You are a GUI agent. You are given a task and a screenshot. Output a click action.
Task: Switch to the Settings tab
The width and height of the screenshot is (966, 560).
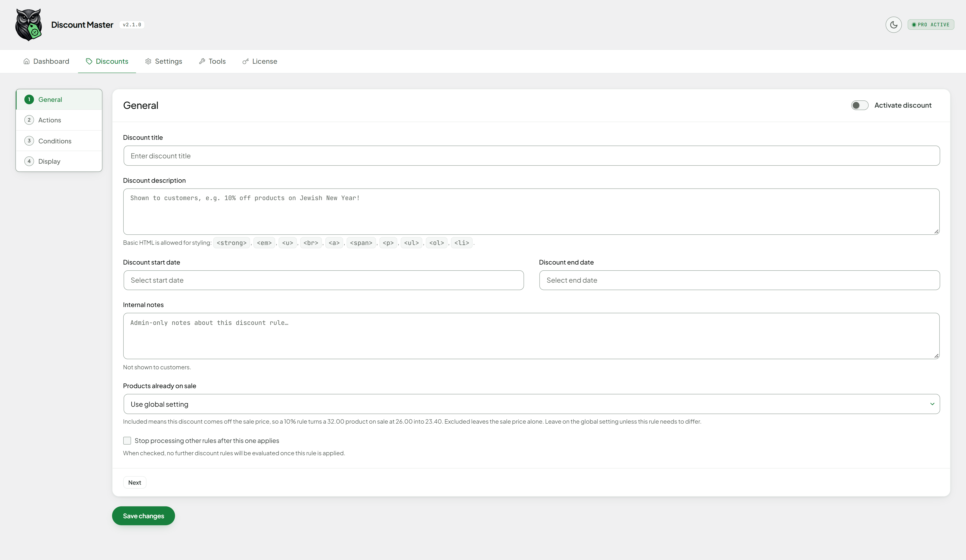coord(164,61)
